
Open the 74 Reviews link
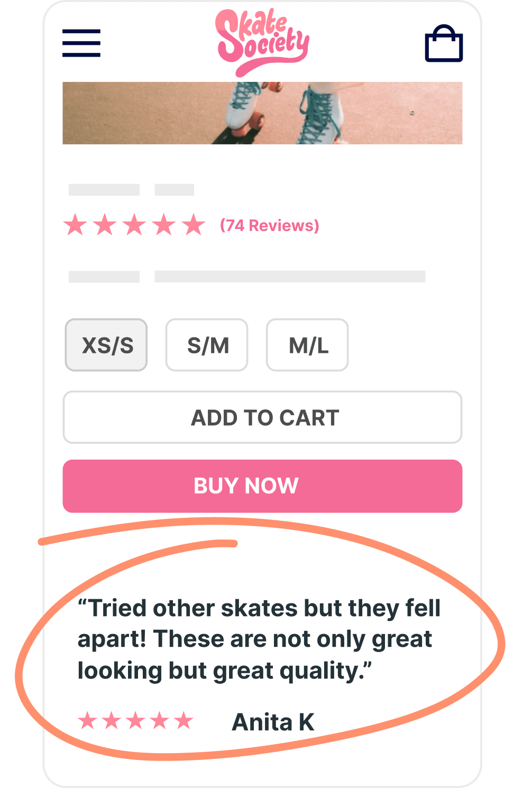270,226
